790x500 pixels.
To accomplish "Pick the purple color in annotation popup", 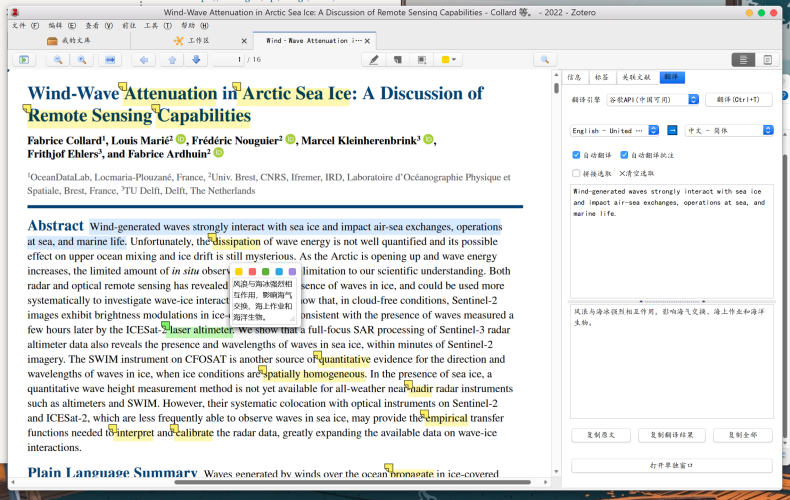I will click(x=292, y=272).
